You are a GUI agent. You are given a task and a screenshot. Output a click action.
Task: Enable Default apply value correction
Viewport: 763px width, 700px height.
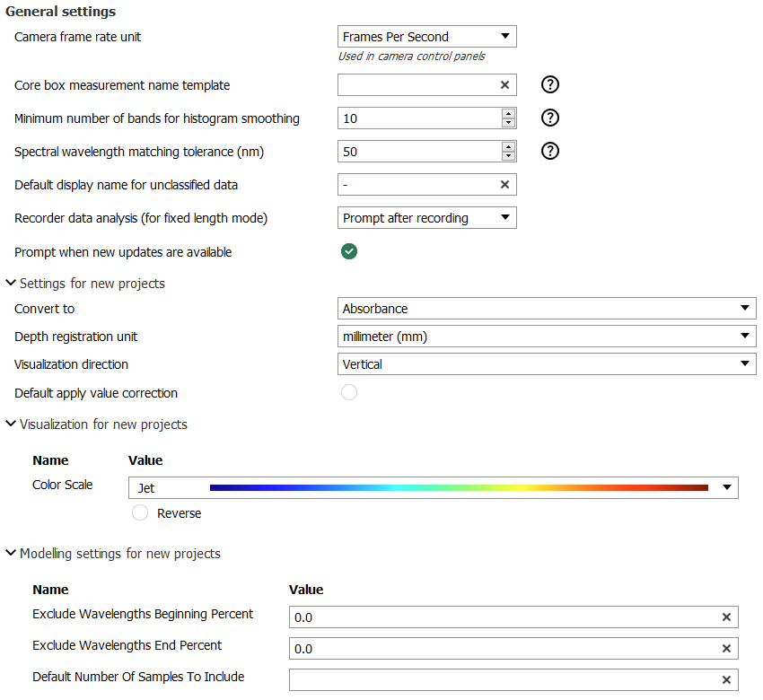point(349,392)
